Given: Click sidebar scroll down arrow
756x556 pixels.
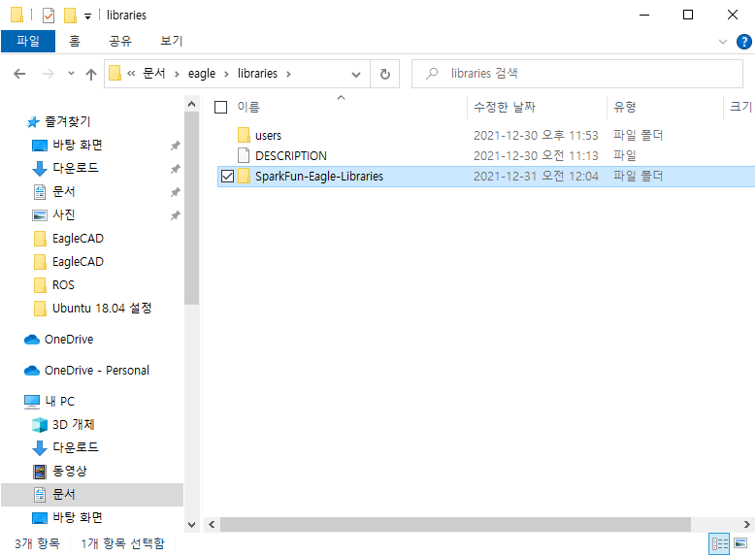Looking at the screenshot, I should click(191, 525).
